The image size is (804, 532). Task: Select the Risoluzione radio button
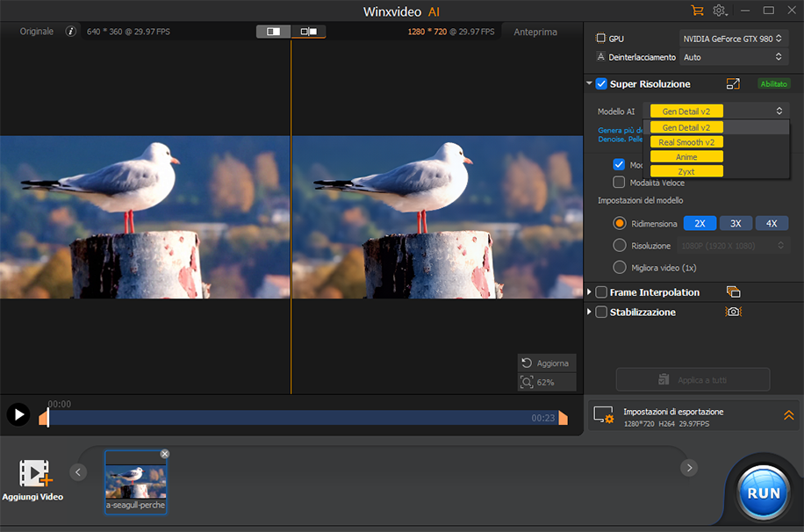click(x=620, y=245)
